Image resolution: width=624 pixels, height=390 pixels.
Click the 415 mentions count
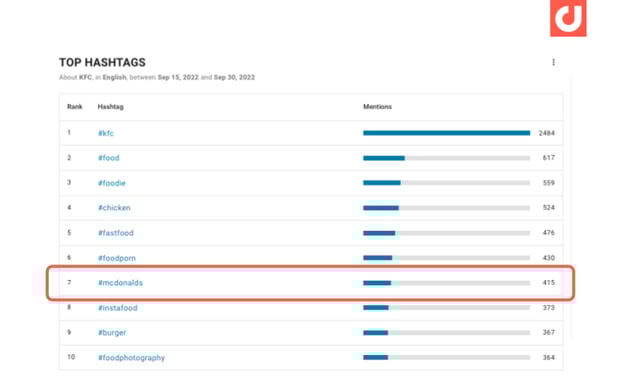(548, 282)
